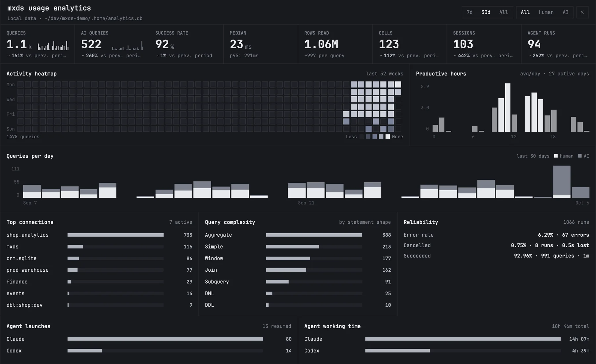
Task: Click the sparkline in the AI Queries card
Action: pos(127,45)
